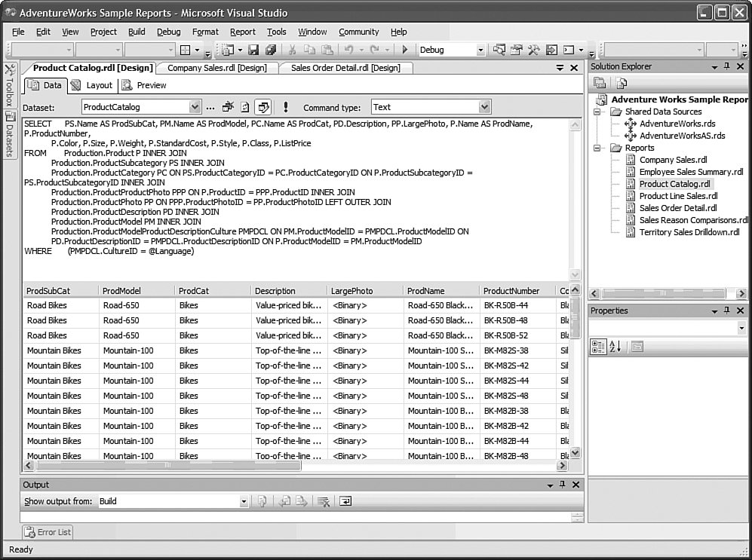Toggle auto-hide pin on Output panel
Image resolution: width=752 pixels, height=560 pixels.
pos(562,485)
